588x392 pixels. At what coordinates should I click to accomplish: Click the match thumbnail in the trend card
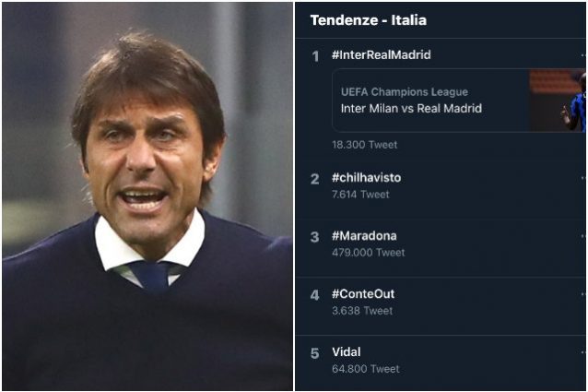click(559, 101)
